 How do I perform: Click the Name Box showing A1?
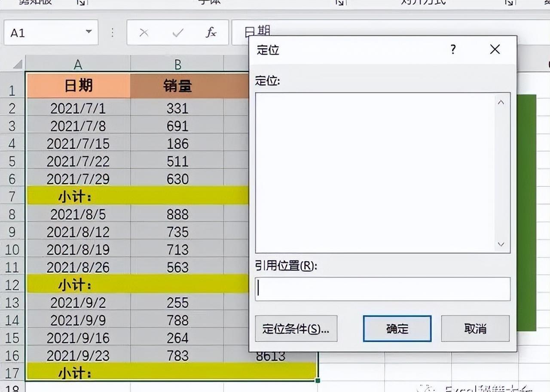pos(51,32)
